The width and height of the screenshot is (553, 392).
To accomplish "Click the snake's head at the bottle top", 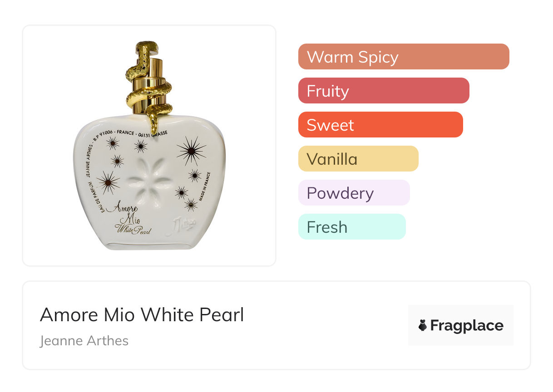I will point(147,47).
